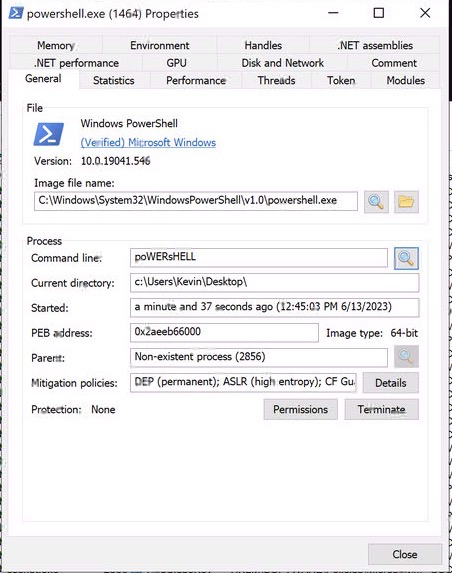Open Disk and Network tab
The width and height of the screenshot is (452, 573).
pyautogui.click(x=282, y=63)
